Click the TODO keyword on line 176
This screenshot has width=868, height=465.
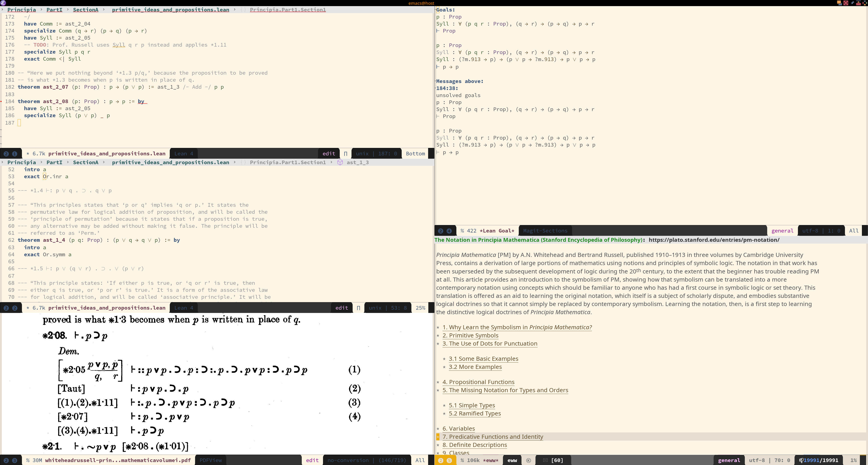coord(39,45)
